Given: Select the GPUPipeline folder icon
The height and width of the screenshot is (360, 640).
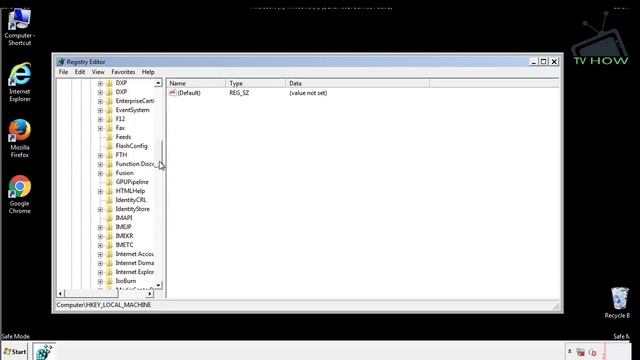Looking at the screenshot, I should pyautogui.click(x=109, y=182).
